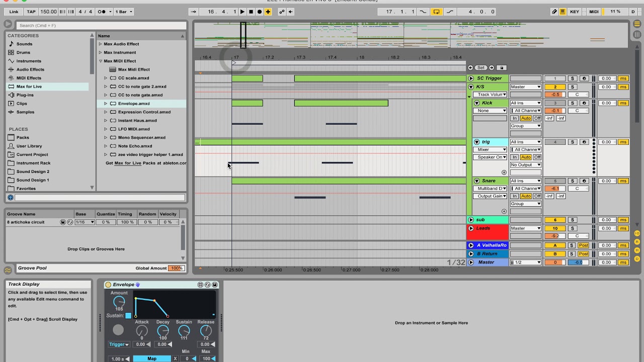Select LFO MIDI.amxd in browser list
The height and width of the screenshot is (362, 644).
[134, 129]
